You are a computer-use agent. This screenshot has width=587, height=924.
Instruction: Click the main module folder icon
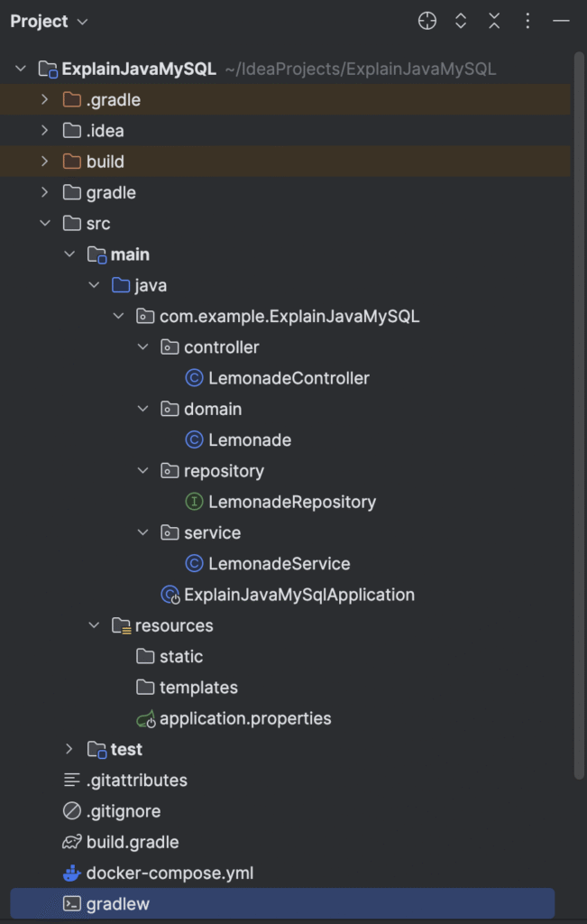[96, 254]
